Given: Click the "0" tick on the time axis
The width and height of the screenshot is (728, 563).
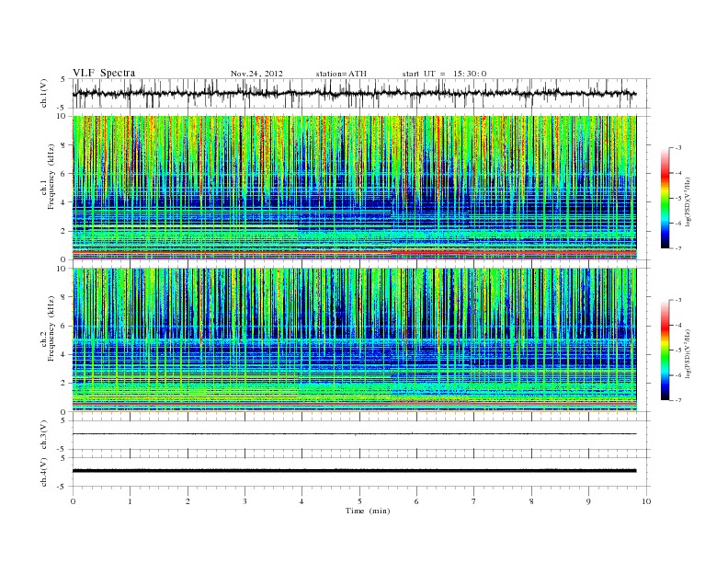Looking at the screenshot, I should click(73, 501).
